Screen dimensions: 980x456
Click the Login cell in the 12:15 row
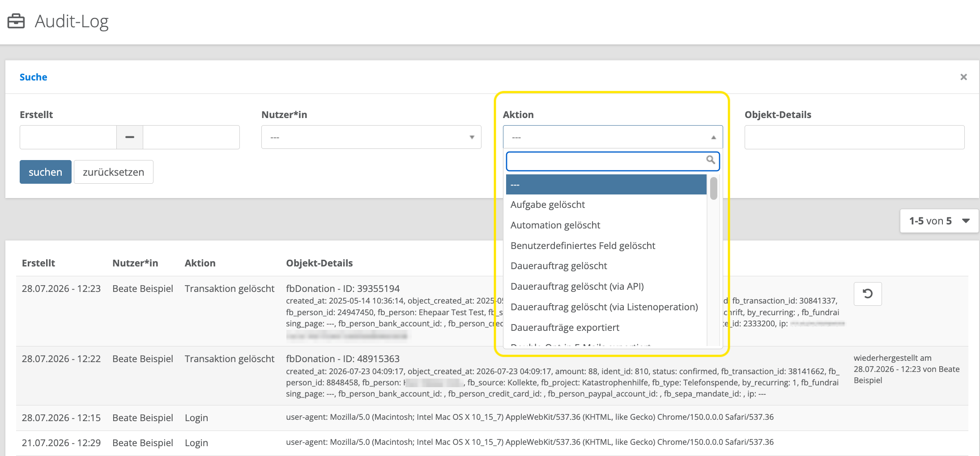tap(196, 418)
